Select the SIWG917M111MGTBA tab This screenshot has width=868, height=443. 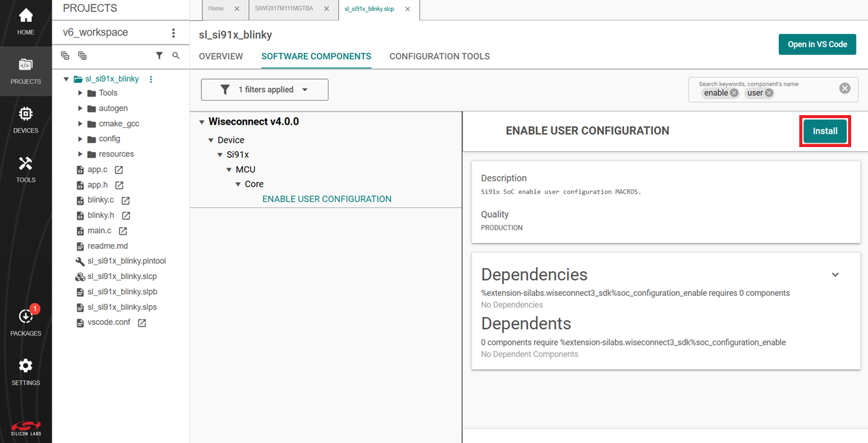click(x=283, y=8)
